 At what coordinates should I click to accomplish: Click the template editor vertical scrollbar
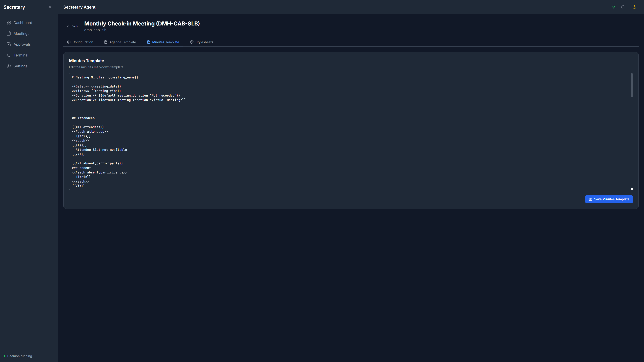[x=632, y=85]
